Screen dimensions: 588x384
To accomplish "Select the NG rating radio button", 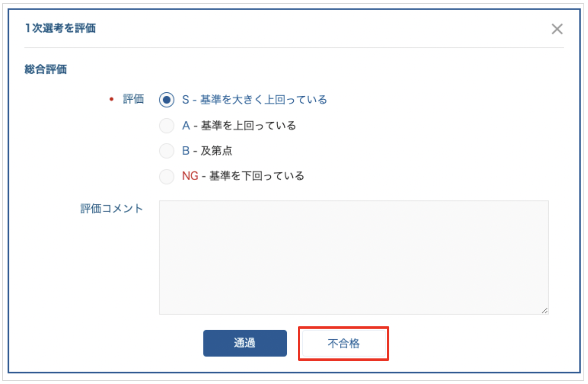I will [x=167, y=176].
